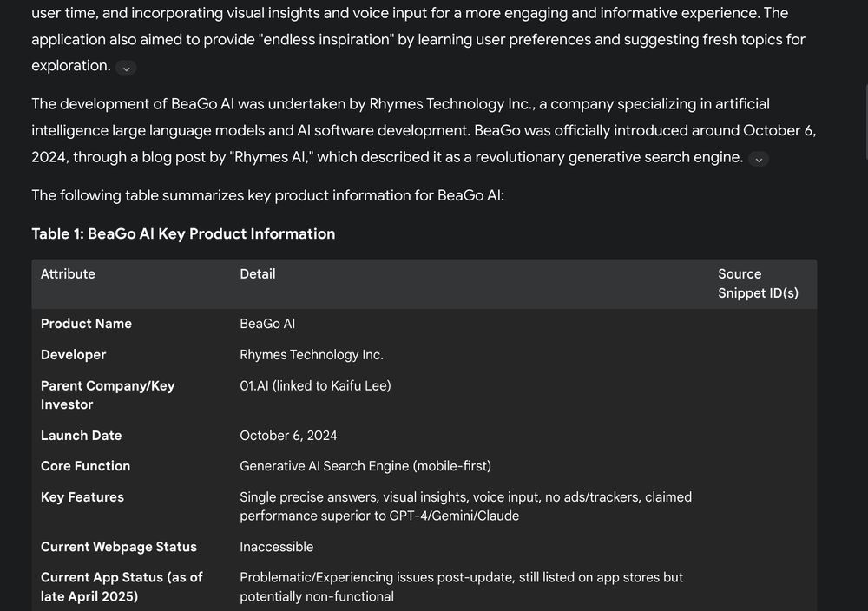Click the "Launch Date" row label
The width and height of the screenshot is (868, 611).
coord(81,436)
